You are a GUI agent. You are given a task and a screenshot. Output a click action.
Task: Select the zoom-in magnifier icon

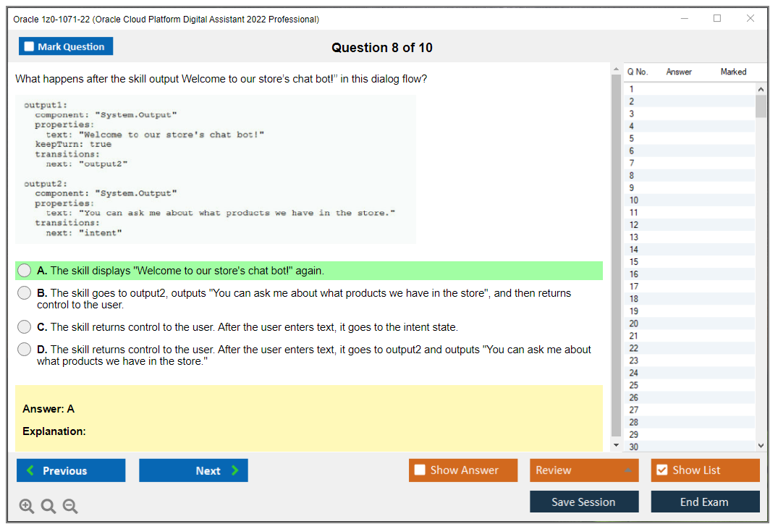(27, 506)
